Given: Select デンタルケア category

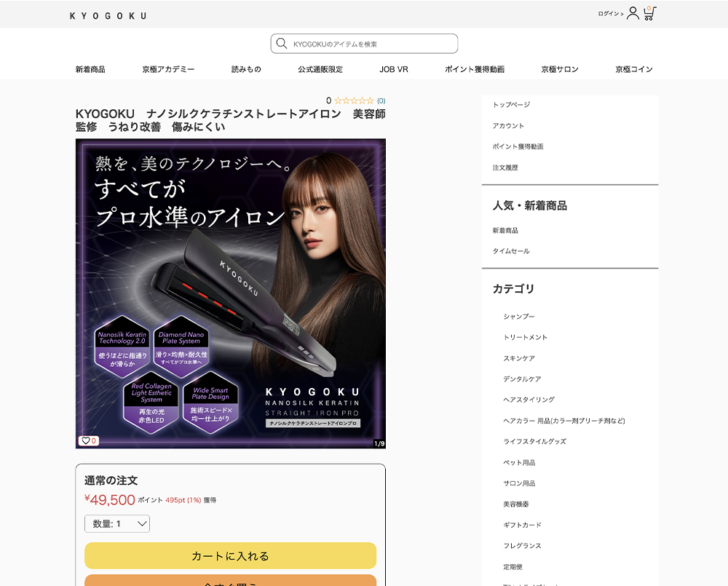Looking at the screenshot, I should 522,379.
